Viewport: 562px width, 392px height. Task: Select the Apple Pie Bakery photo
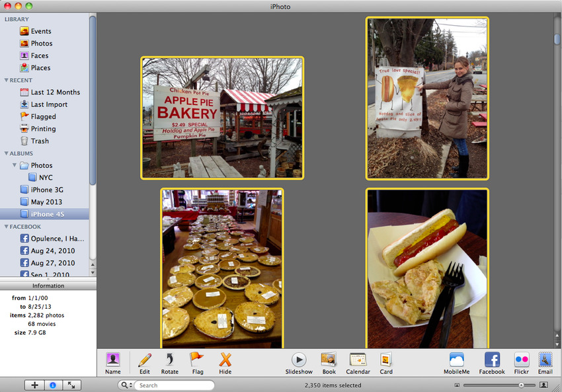pos(222,118)
